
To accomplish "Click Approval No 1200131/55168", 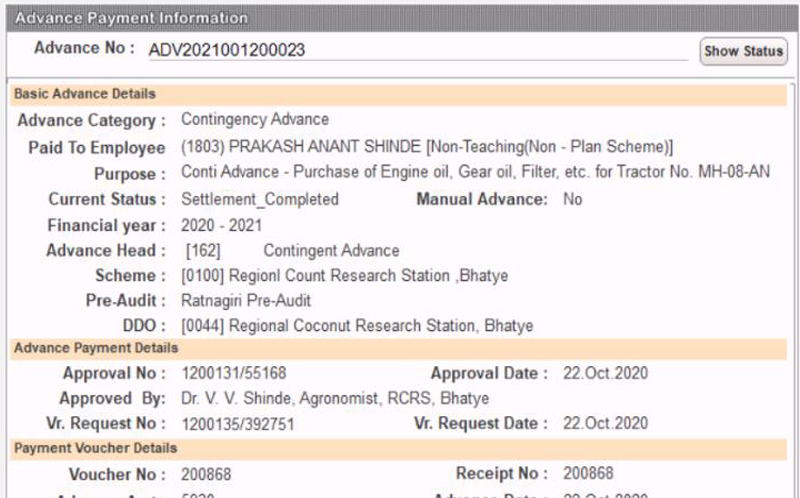I will pos(234,373).
